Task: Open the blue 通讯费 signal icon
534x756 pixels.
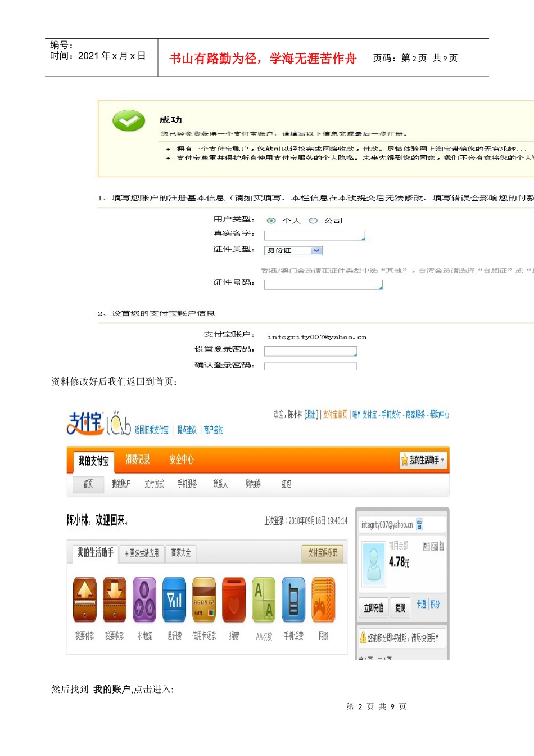Action: click(174, 600)
